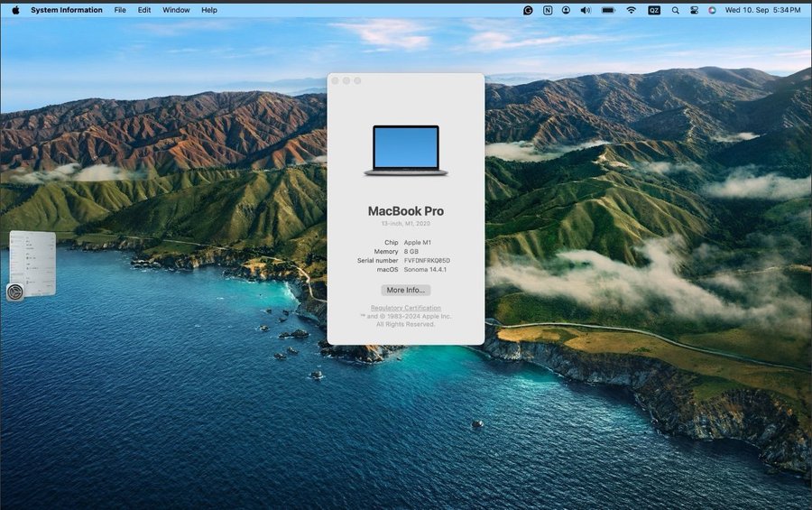
Task: Open the Notion menu bar icon
Action: [x=548, y=10]
